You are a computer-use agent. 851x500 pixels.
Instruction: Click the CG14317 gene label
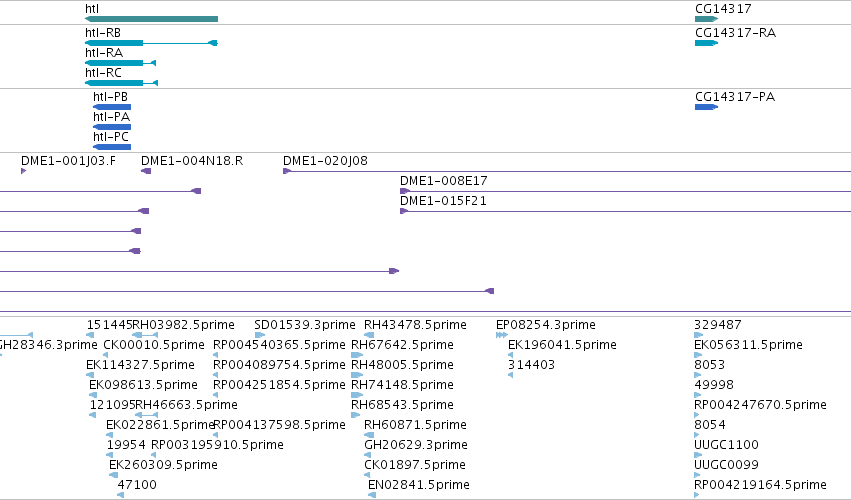tap(723, 9)
